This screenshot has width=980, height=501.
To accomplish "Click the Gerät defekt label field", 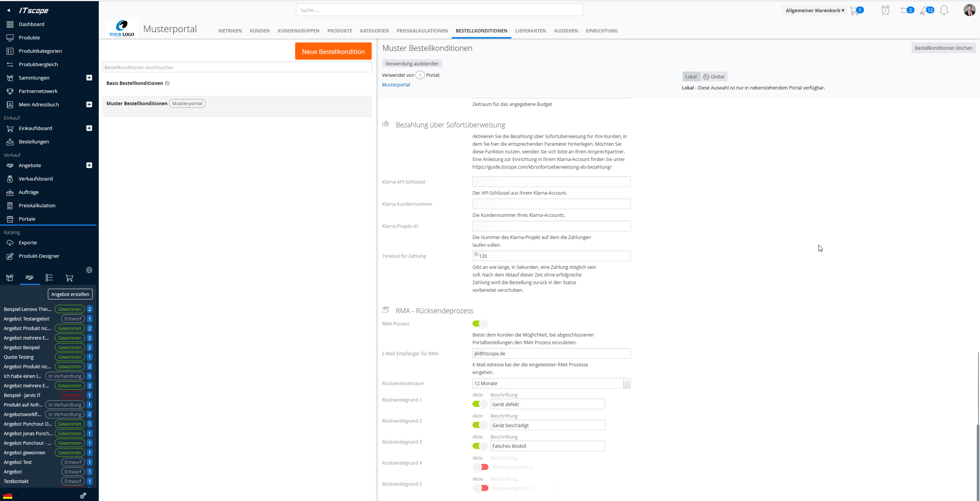I will 547,404.
